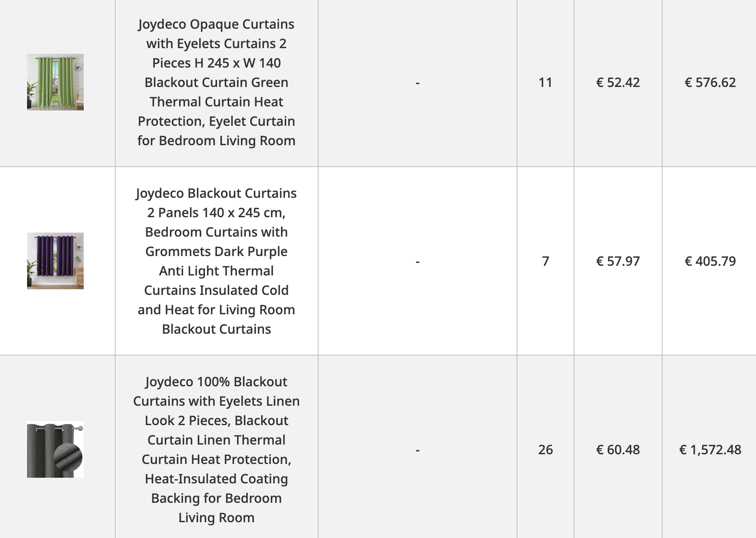756x538 pixels.
Task: Open the dark purple curtains thumbnail
Action: coord(55,261)
